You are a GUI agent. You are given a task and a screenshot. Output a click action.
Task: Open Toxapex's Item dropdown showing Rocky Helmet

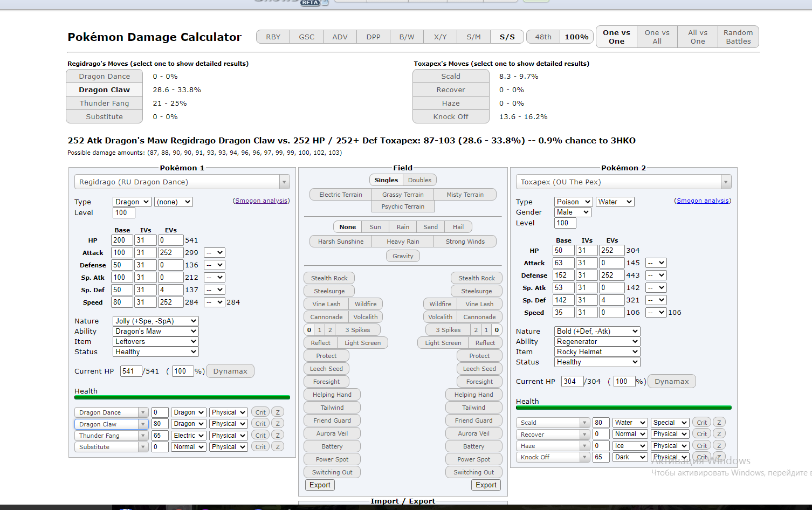tap(597, 352)
